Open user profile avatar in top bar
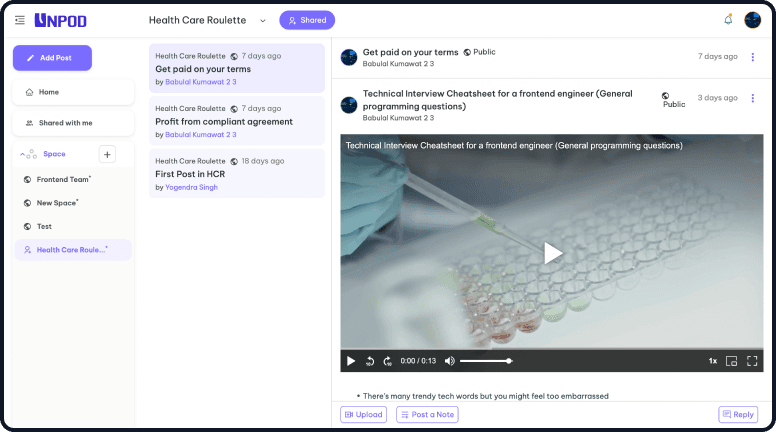The height and width of the screenshot is (432, 776). coord(753,20)
